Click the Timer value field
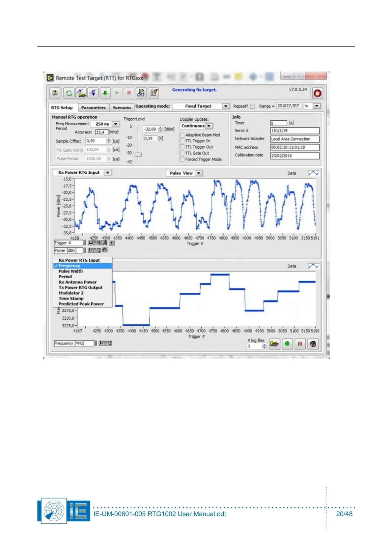Image resolution: width=392 pixels, height=555 pixels. tap(279, 123)
